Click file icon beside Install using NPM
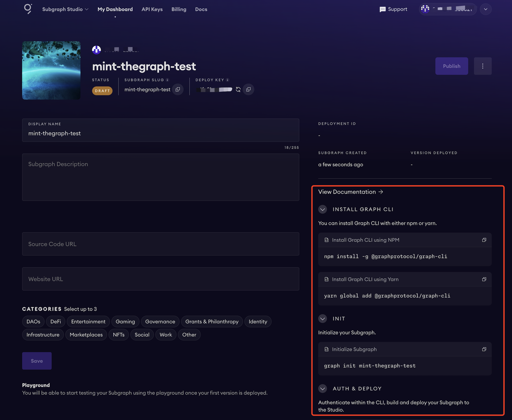Image resolution: width=512 pixels, height=420 pixels. (326, 240)
